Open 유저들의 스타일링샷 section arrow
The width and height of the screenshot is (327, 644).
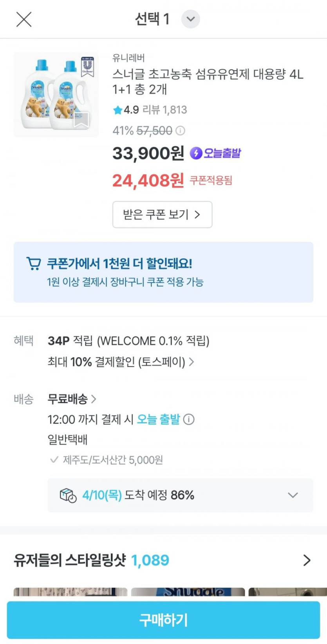click(x=307, y=560)
